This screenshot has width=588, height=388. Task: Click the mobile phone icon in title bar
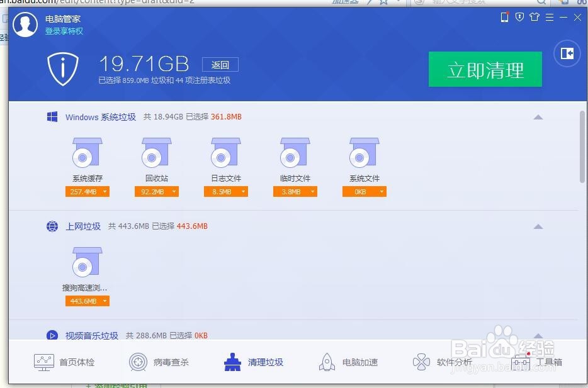click(x=505, y=17)
